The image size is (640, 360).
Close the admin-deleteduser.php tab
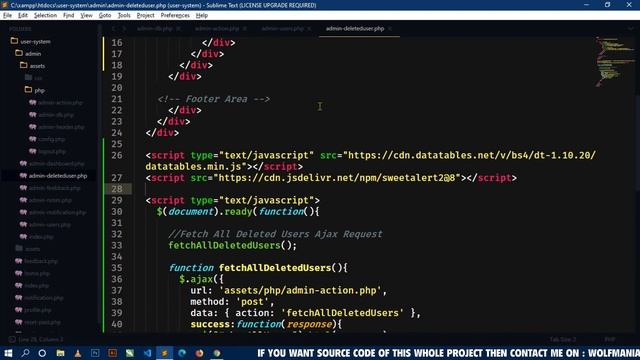point(390,29)
